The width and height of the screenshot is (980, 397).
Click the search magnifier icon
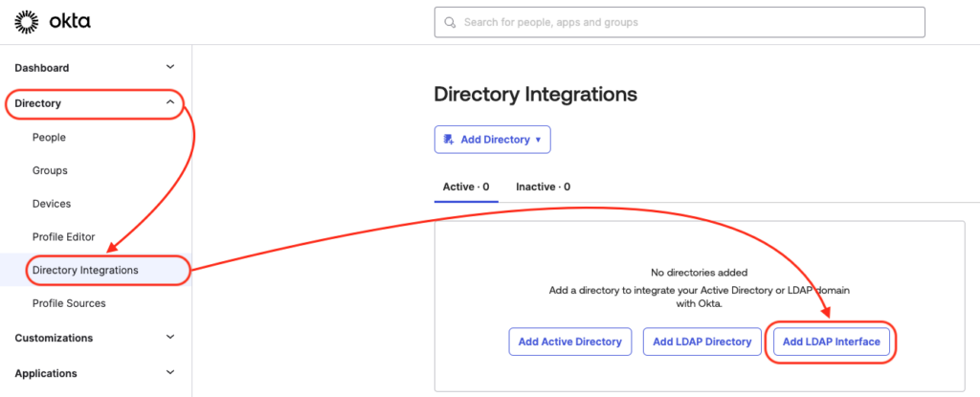(x=450, y=23)
